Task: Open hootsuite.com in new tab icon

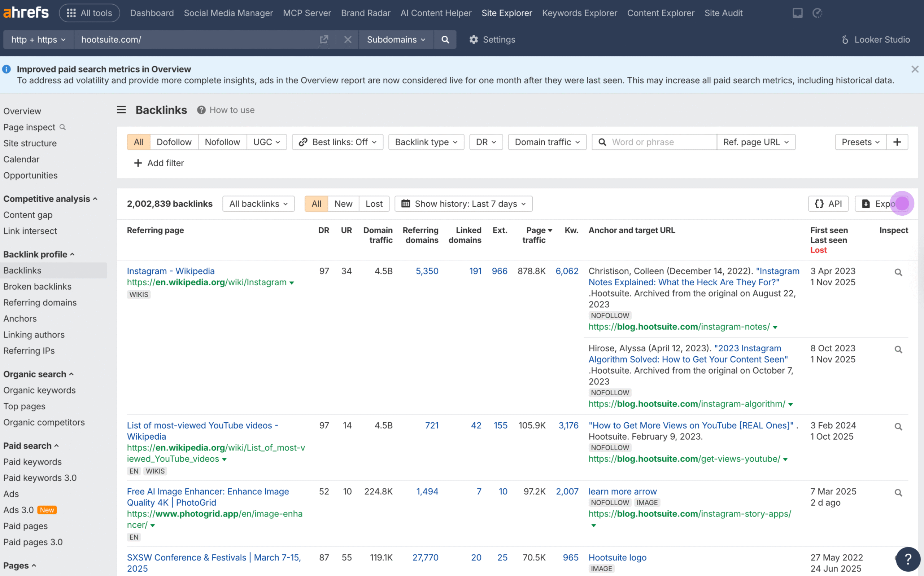Action: pos(324,40)
